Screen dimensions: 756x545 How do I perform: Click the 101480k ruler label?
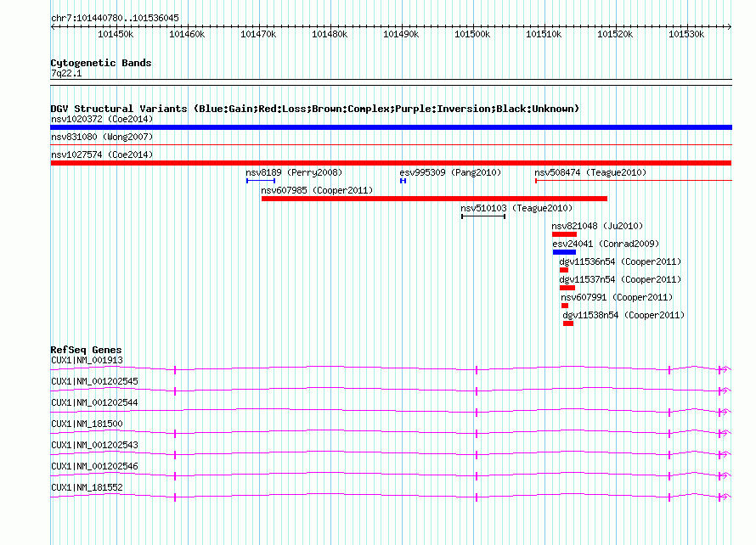click(330, 34)
